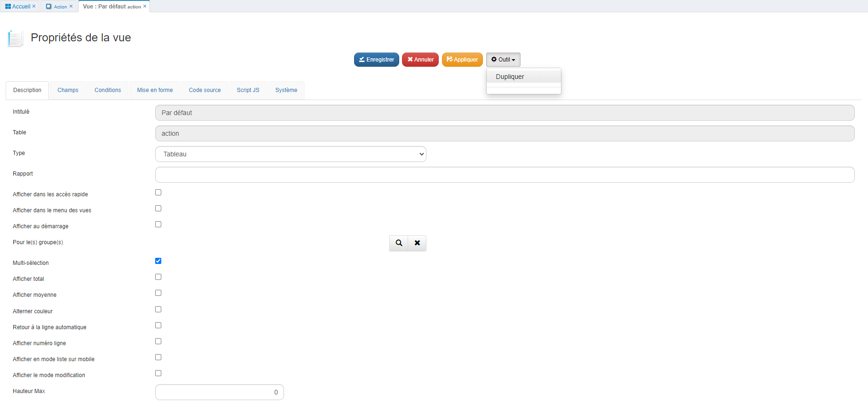Viewport: 868px width, 402px height.
Task: Apply changes with Appliquer button
Action: 462,60
